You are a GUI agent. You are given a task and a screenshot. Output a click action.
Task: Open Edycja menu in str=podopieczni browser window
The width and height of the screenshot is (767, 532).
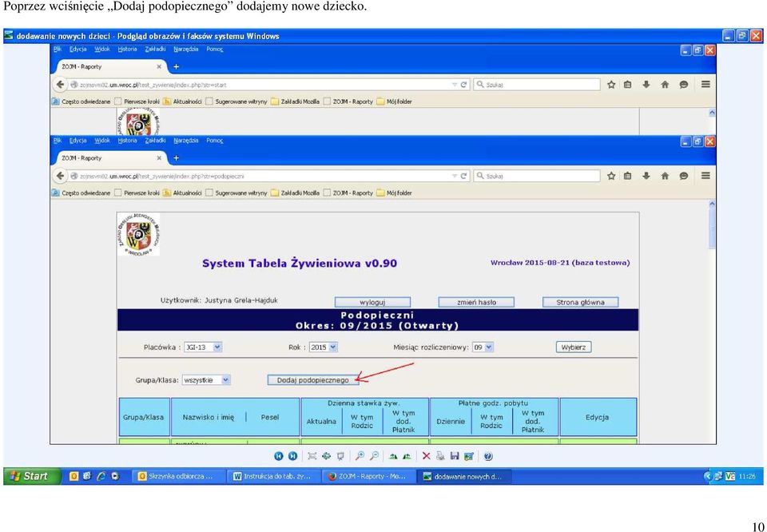(x=77, y=141)
